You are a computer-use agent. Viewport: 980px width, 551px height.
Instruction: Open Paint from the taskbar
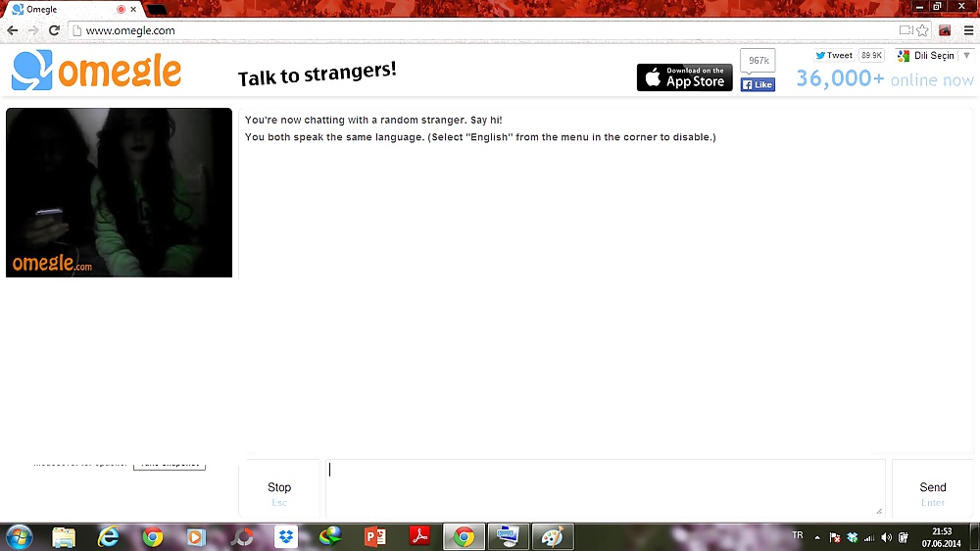coord(553,536)
